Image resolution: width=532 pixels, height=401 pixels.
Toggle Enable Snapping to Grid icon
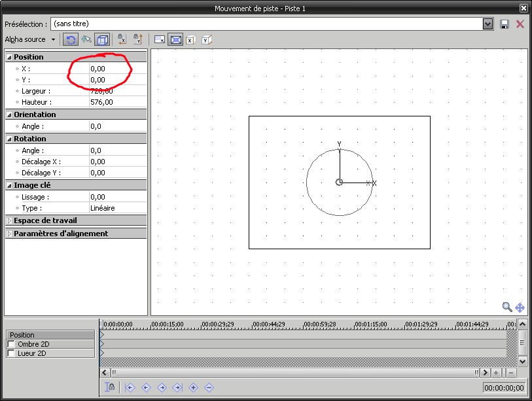86,40
